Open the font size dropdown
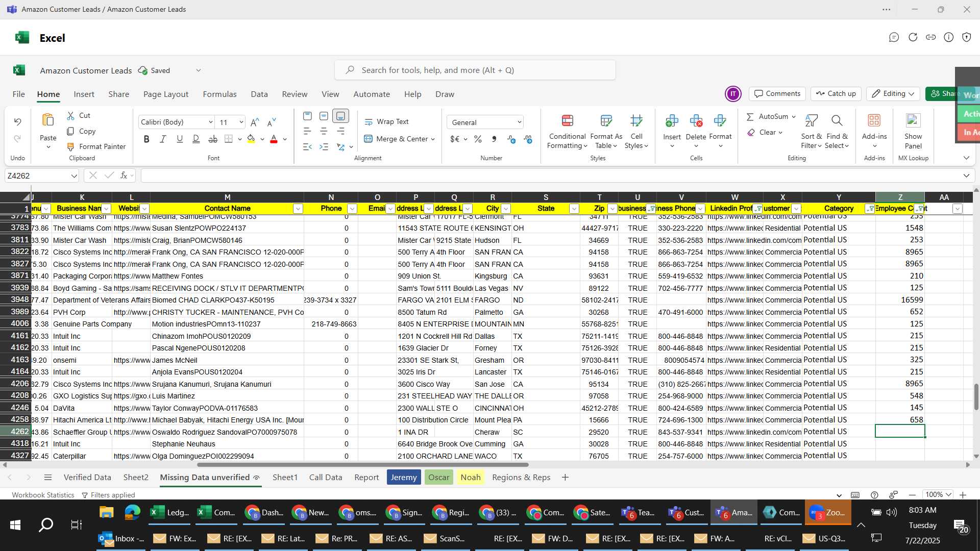980x551 pixels. 241,122
